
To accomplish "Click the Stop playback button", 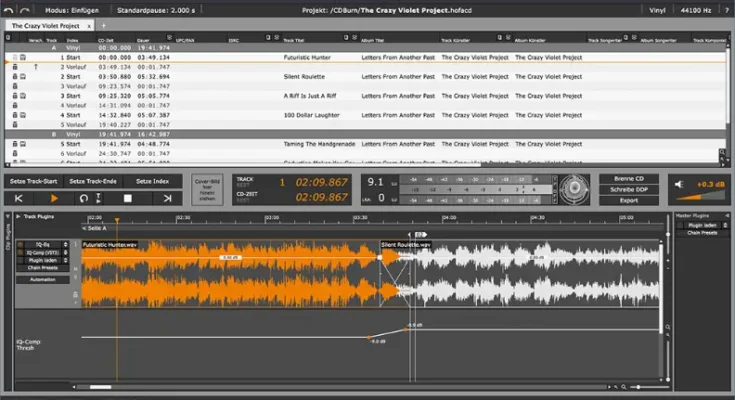I will [127, 199].
